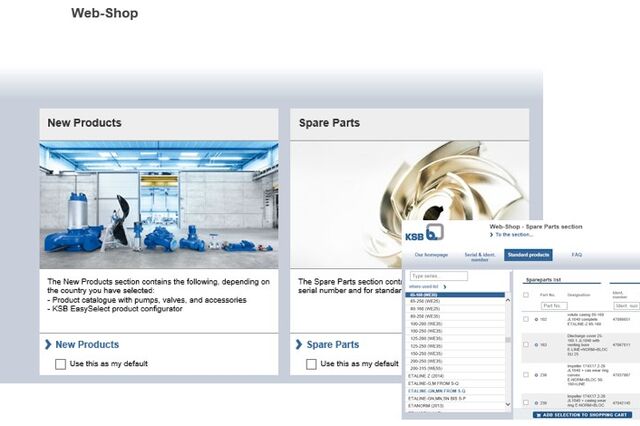Viewport: 640px width, 426px height.
Task: Open the FAQ tab
Action: [x=577, y=255]
